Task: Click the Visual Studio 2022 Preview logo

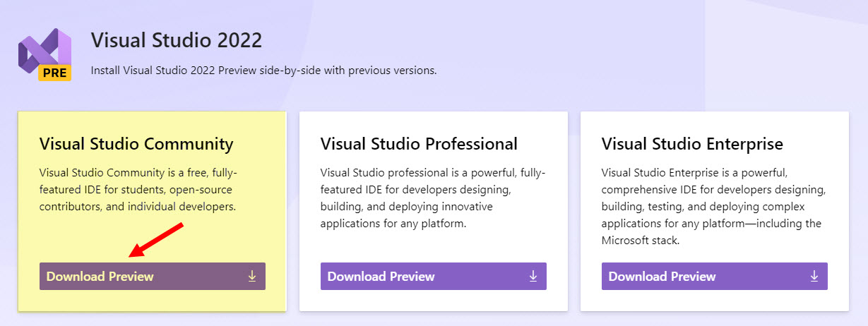Action: [45, 55]
